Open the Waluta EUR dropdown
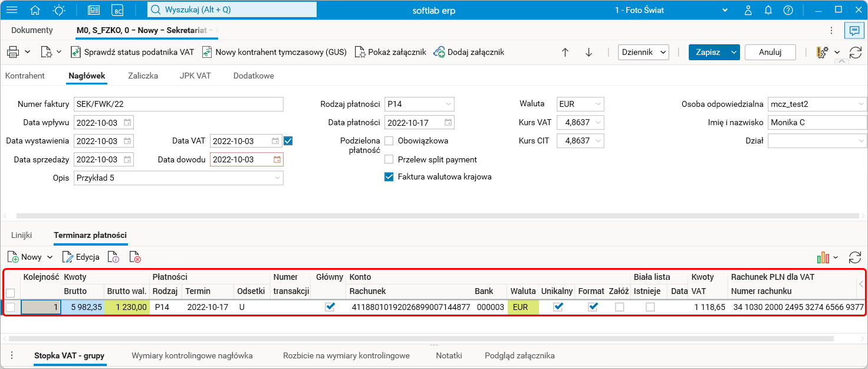 tap(599, 104)
